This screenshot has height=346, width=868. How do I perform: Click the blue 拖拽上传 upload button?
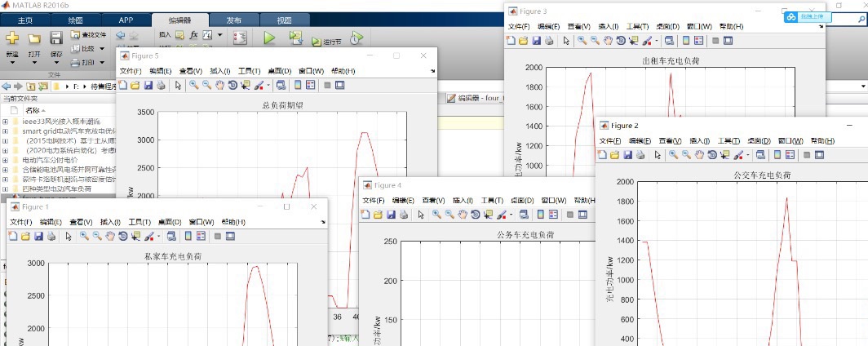click(807, 17)
